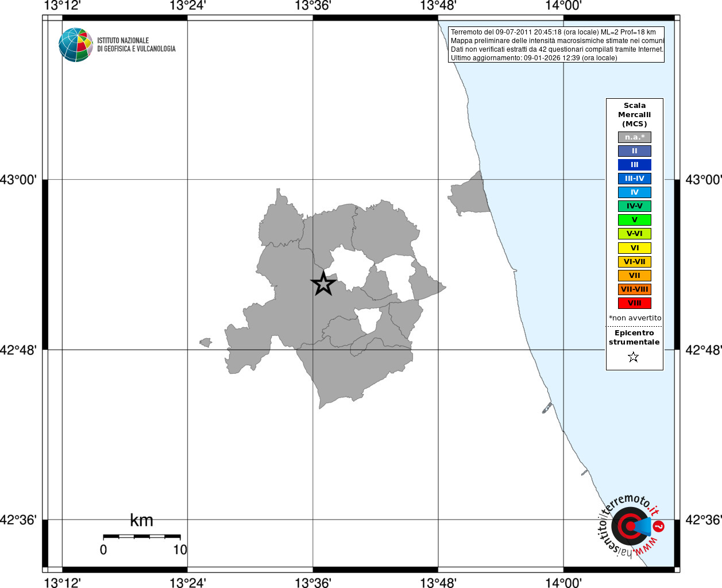722x588 pixels.
Task: Click the 'Mappa preliminare delle intensità' line
Action: click(557, 41)
